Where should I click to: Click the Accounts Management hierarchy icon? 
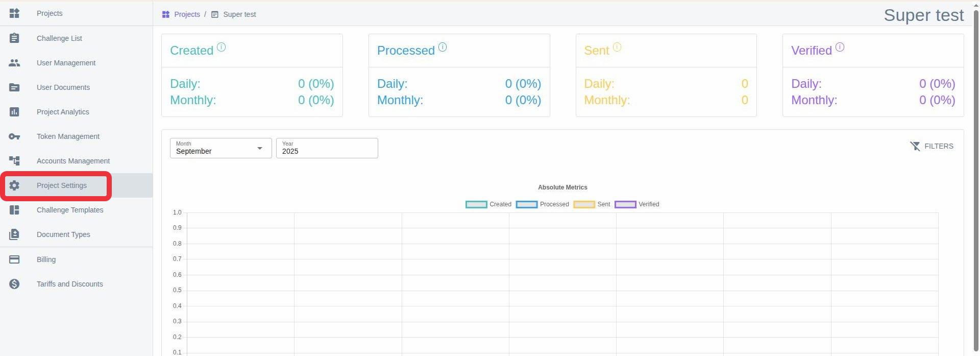(14, 161)
